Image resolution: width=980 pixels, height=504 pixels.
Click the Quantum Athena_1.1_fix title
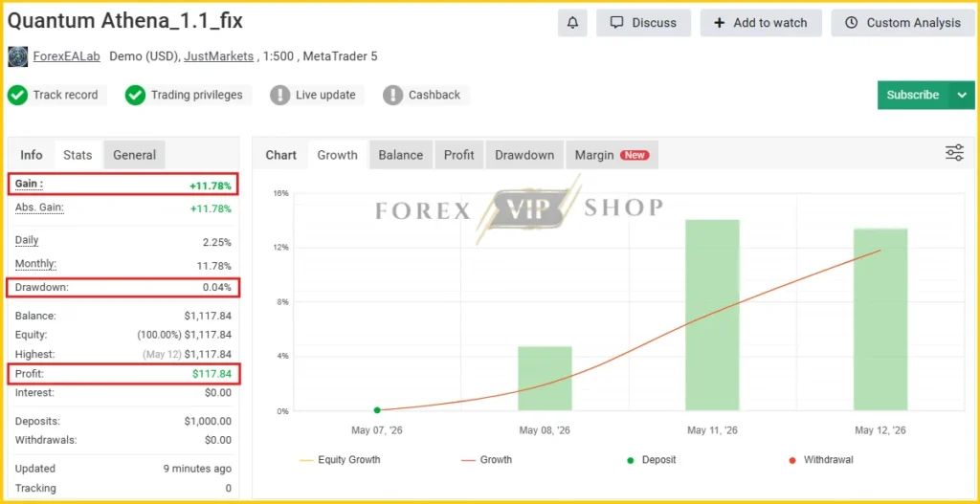(125, 21)
